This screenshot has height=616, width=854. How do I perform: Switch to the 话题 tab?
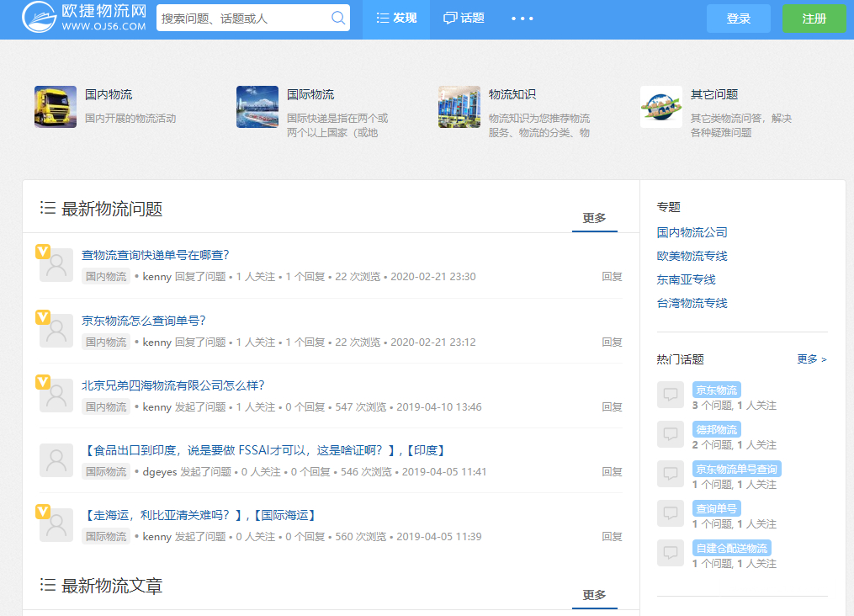click(x=464, y=19)
